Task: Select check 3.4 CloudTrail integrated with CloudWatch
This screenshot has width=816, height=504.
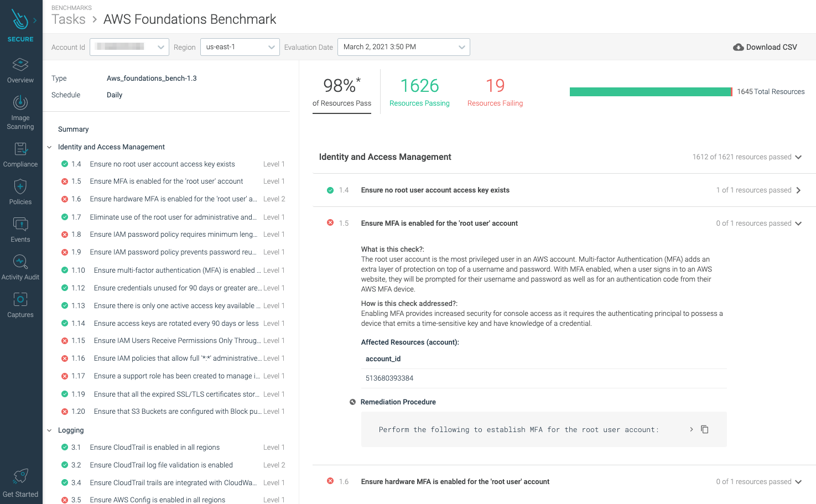Action: click(x=173, y=483)
